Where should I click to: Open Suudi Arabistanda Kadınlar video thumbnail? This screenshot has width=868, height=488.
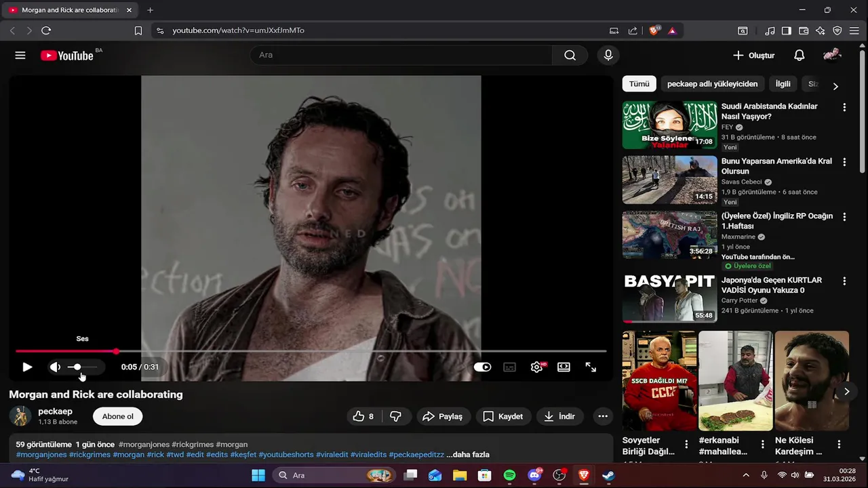[x=670, y=125]
